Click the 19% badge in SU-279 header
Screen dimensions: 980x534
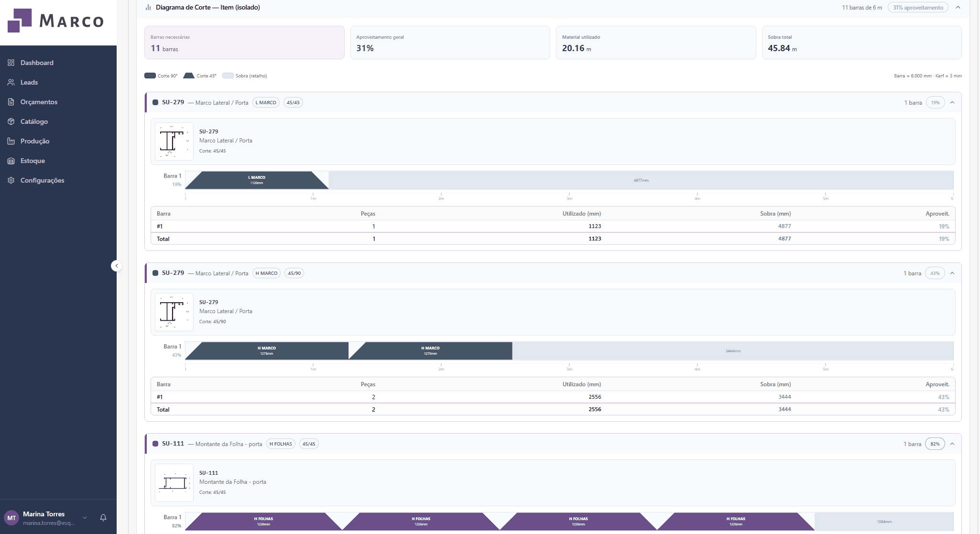coord(935,102)
